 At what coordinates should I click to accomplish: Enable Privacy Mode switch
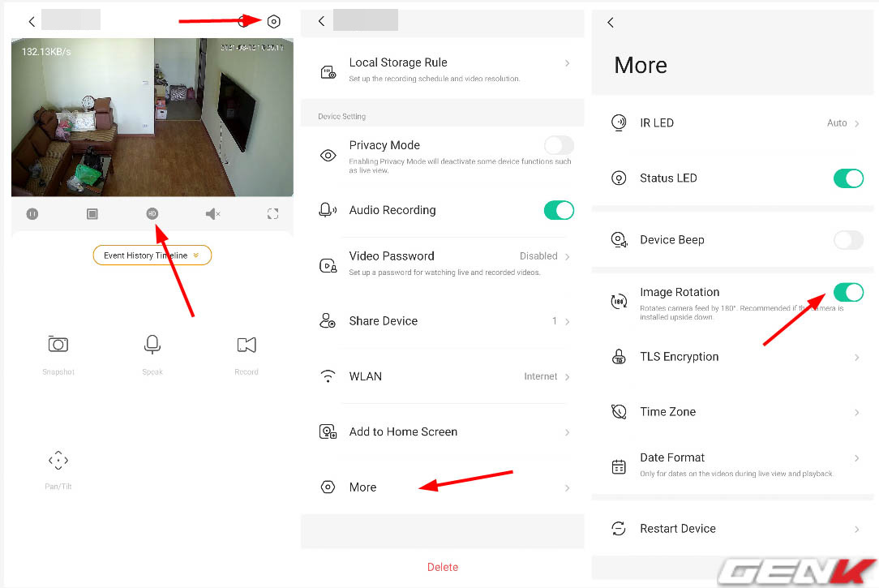558,146
